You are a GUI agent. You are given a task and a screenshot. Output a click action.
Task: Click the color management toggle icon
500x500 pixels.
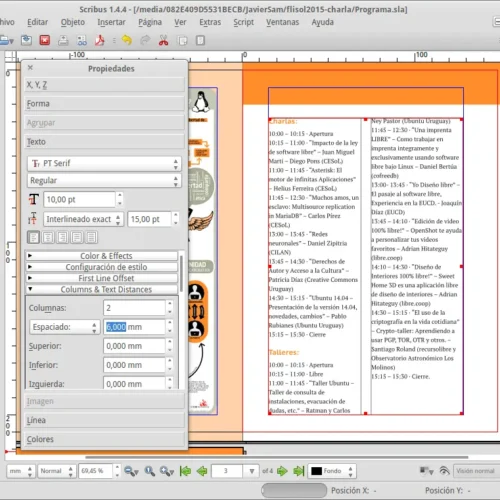pos(426,471)
